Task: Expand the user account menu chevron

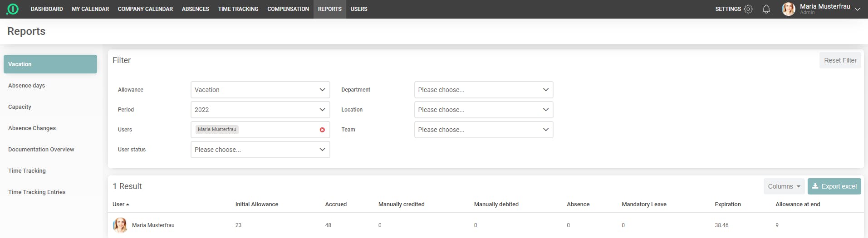Action: pos(857,9)
